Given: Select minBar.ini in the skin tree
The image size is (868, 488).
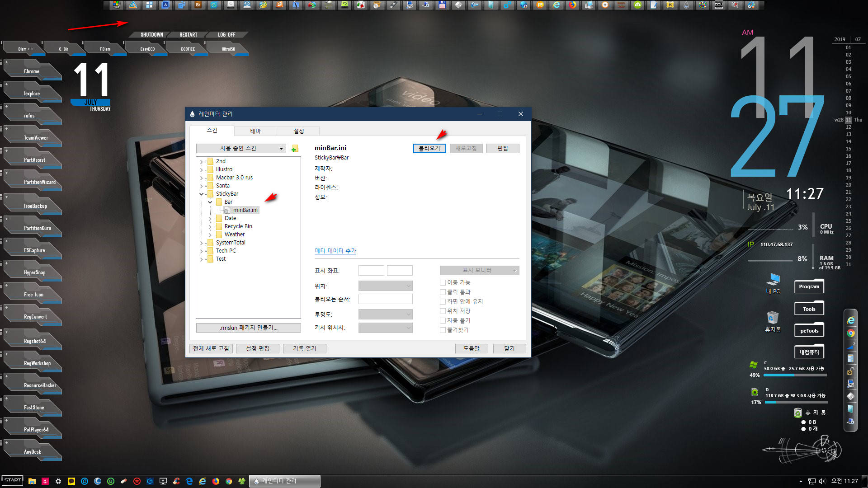Looking at the screenshot, I should (x=245, y=210).
